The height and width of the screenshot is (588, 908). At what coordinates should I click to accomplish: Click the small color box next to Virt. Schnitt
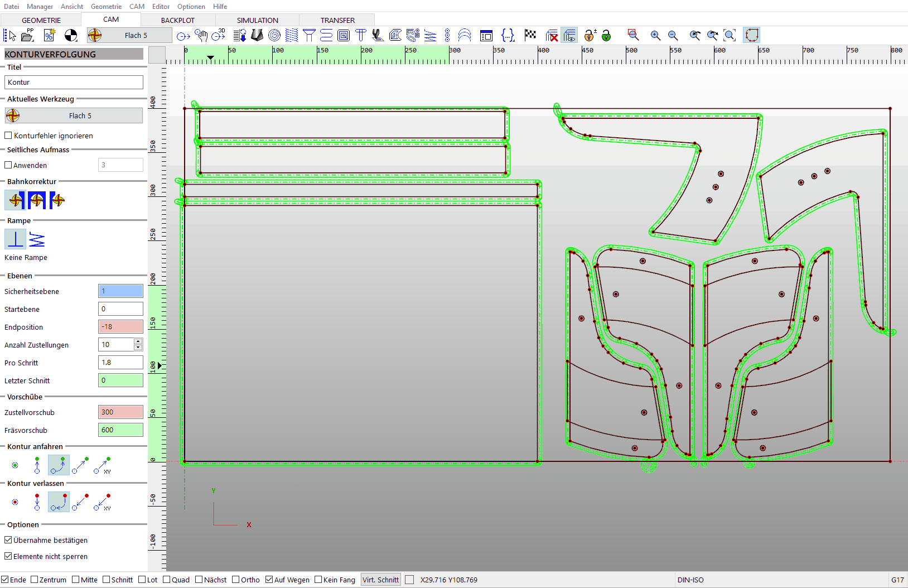(x=409, y=580)
